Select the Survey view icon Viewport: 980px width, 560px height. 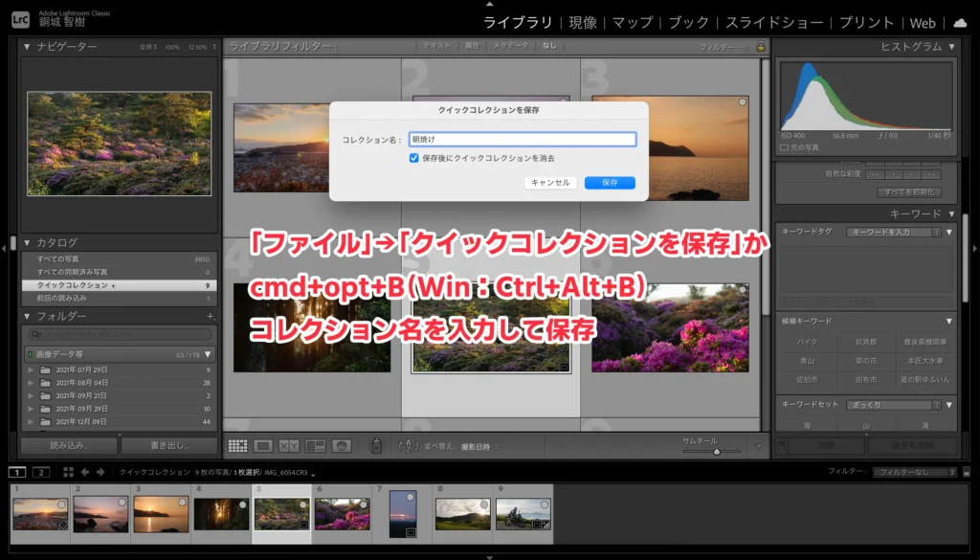click(x=316, y=444)
